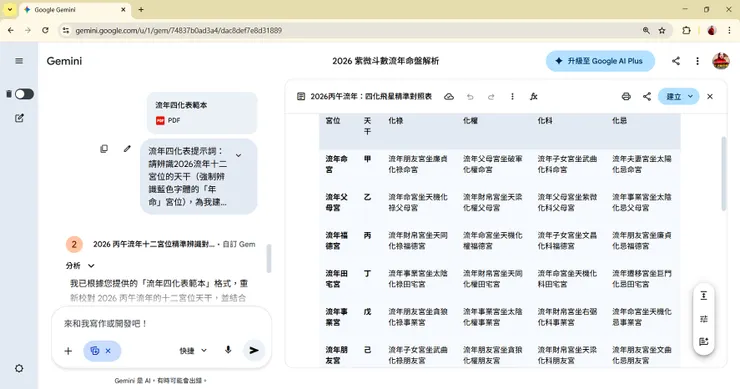This screenshot has width=740, height=389.
Task: Click the message input field
Action: (x=161, y=323)
